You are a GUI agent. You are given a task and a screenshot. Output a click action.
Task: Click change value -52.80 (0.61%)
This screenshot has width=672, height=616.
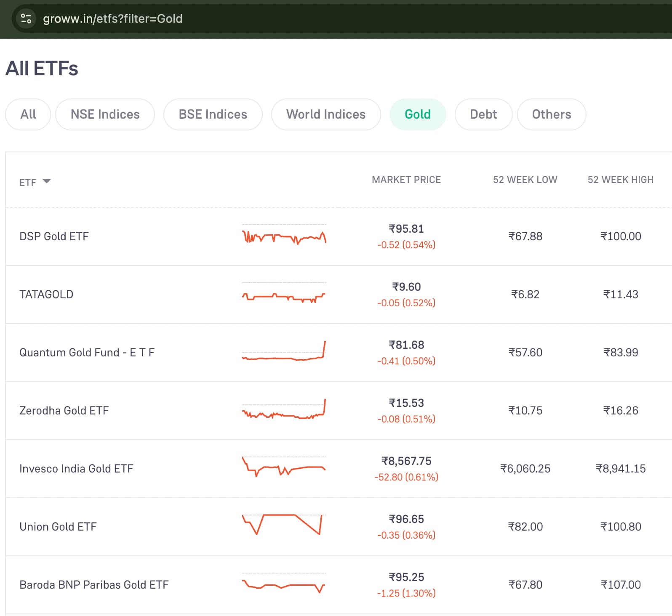[406, 477]
